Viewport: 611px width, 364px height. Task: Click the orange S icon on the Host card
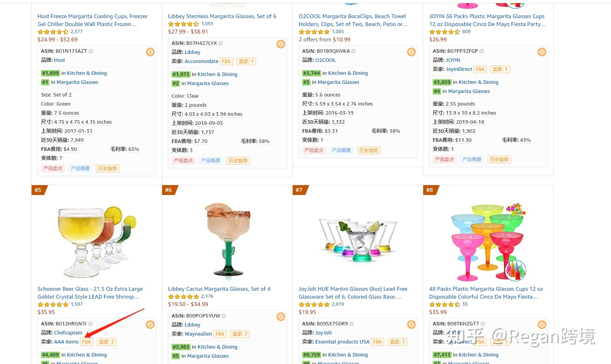[x=150, y=52]
